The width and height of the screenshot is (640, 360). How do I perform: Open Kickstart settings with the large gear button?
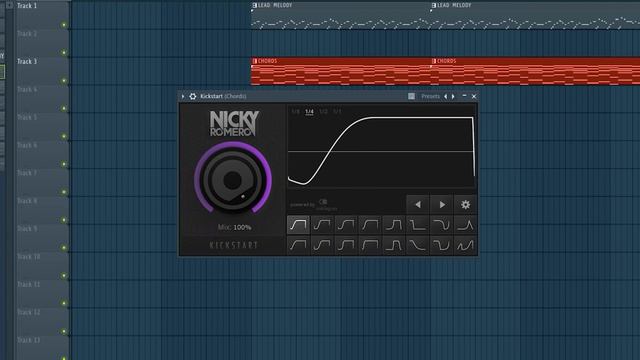click(x=465, y=204)
